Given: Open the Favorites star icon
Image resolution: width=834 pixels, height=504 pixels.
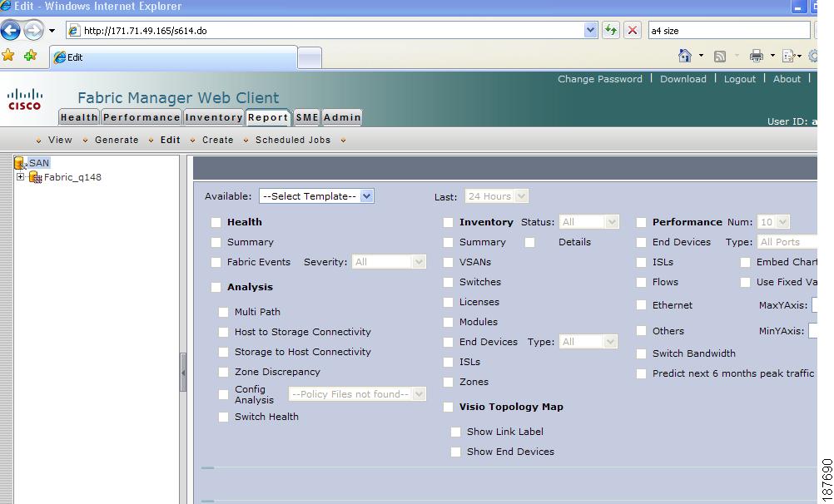Looking at the screenshot, I should click(x=8, y=55).
